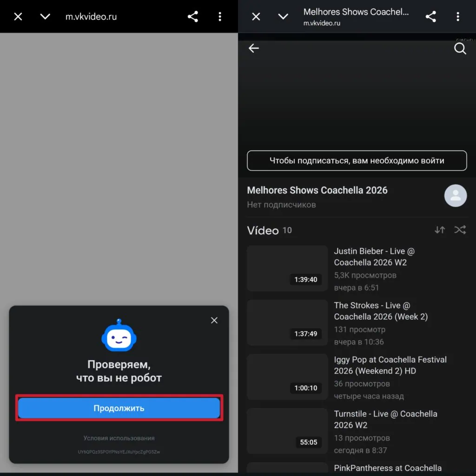Open three-dot menu in right panel header

tap(458, 16)
